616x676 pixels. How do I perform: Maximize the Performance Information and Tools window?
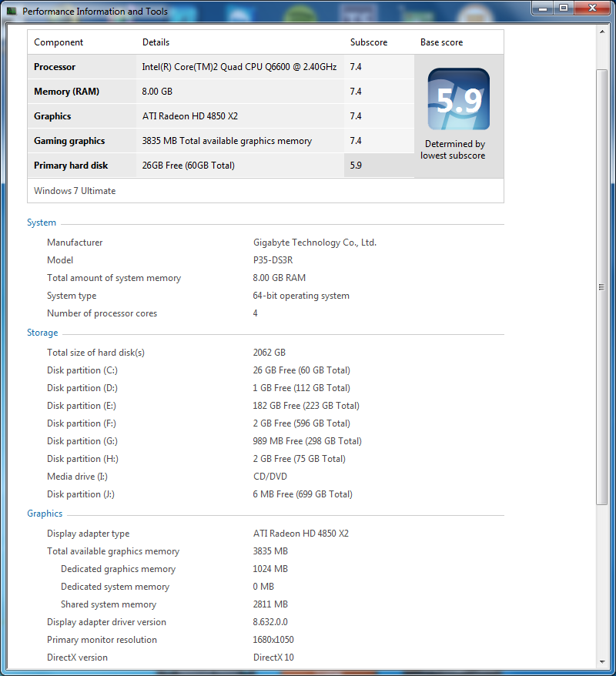pyautogui.click(x=563, y=8)
